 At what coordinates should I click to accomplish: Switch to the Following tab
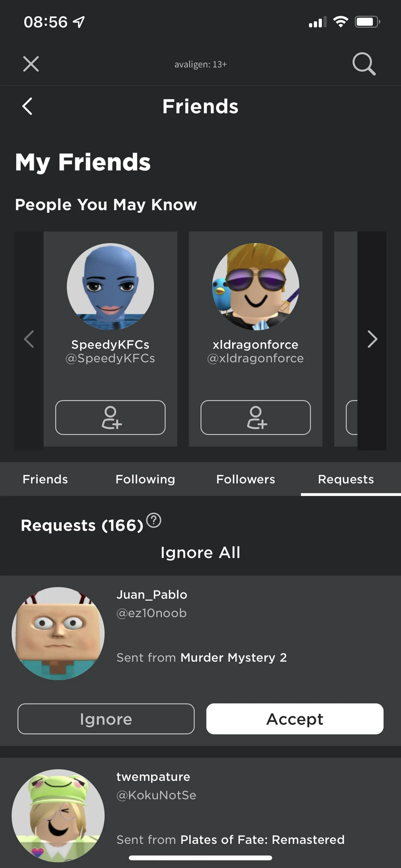pos(145,479)
